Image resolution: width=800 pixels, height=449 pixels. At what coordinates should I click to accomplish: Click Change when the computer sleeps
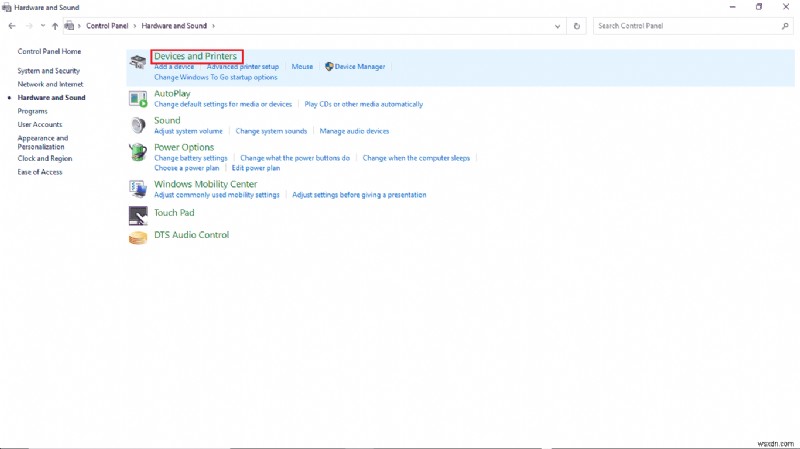(x=416, y=158)
